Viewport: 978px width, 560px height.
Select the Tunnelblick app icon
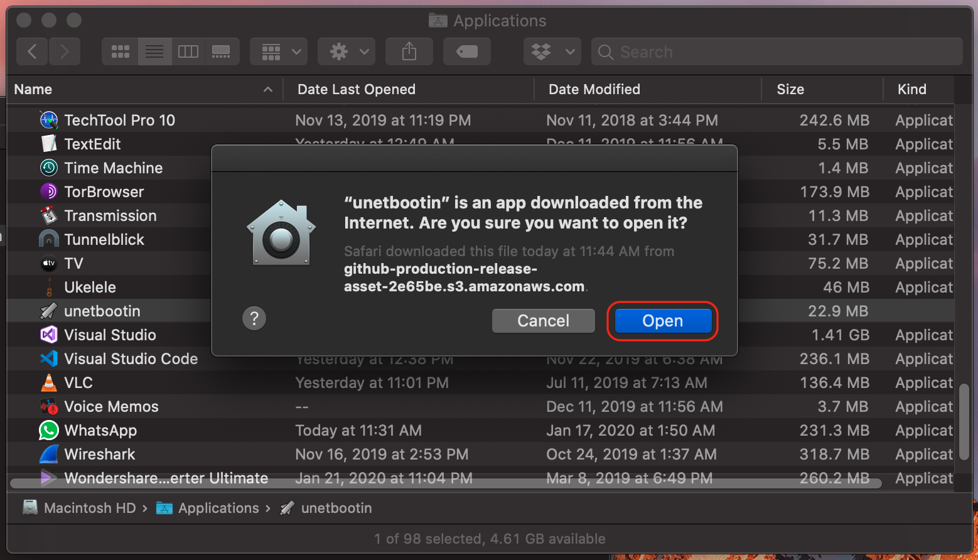(49, 239)
